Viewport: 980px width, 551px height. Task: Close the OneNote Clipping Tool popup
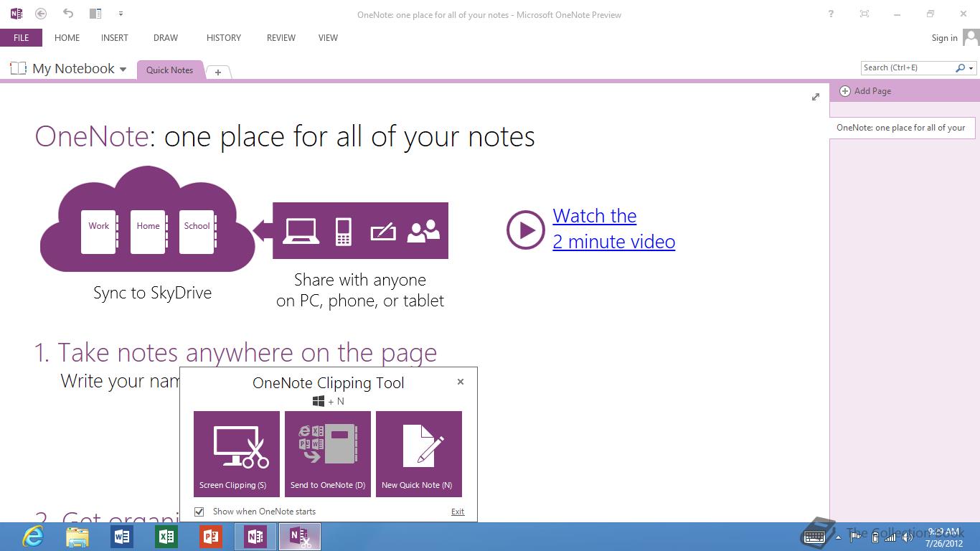(461, 382)
